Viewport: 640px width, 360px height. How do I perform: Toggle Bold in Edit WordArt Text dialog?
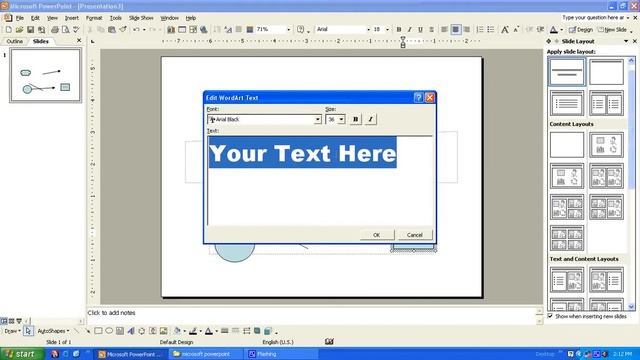pos(356,119)
